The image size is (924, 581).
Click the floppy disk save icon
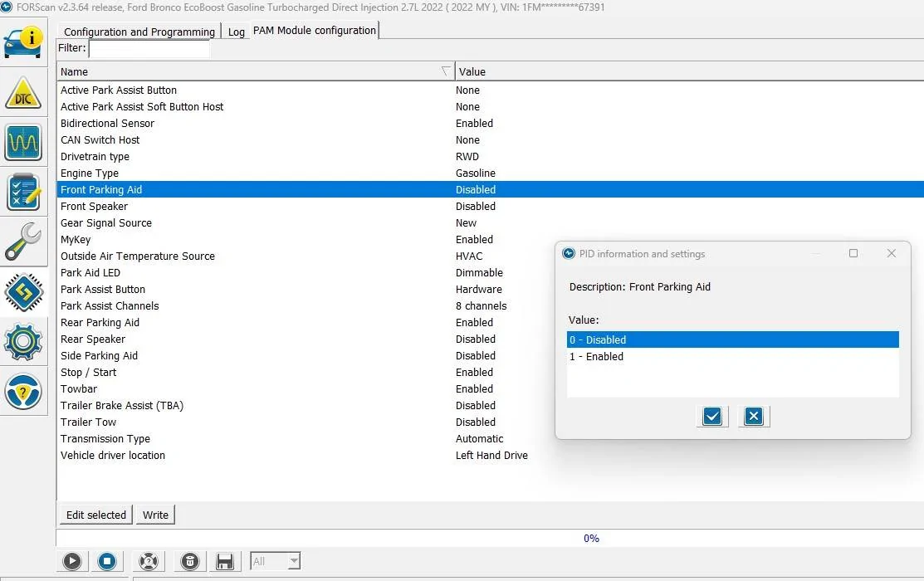click(x=224, y=561)
